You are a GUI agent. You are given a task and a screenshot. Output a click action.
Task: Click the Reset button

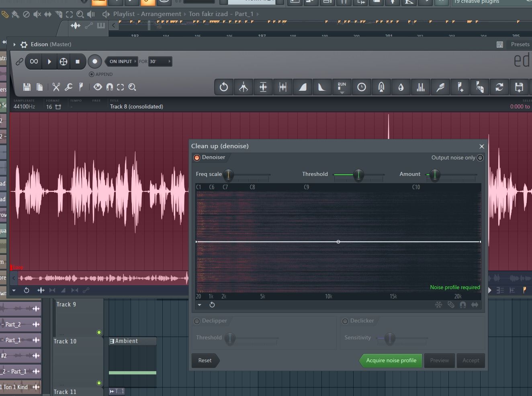click(205, 360)
